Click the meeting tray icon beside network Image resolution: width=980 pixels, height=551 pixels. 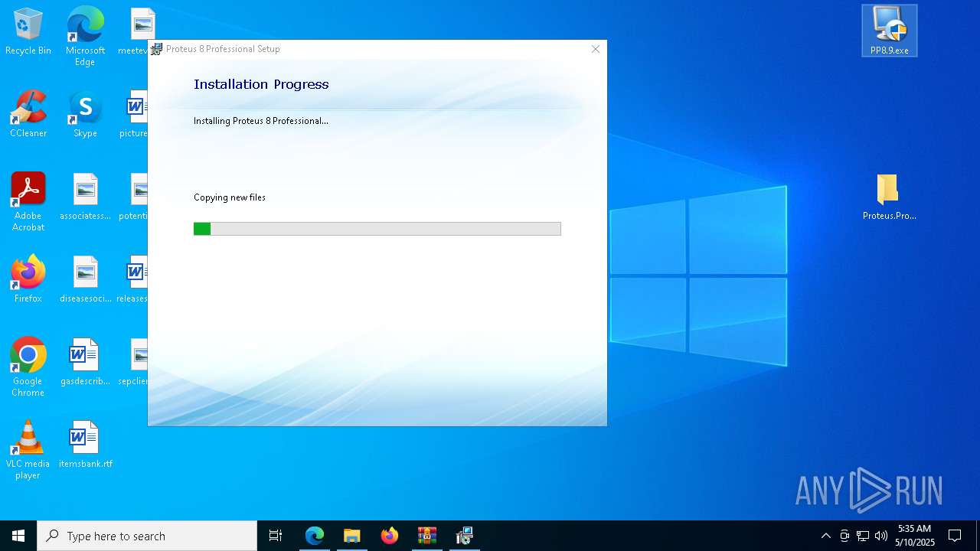point(844,536)
